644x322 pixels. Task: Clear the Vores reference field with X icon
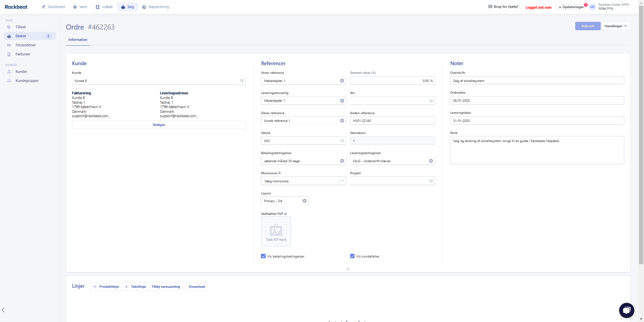tap(342, 81)
